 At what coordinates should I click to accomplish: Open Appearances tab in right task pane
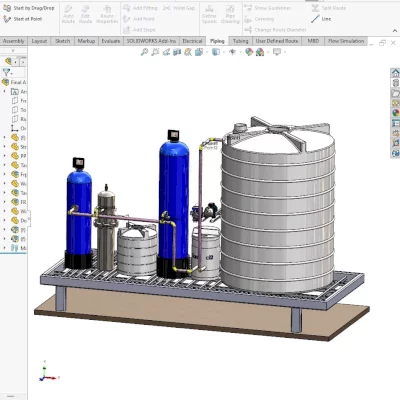pos(395,113)
